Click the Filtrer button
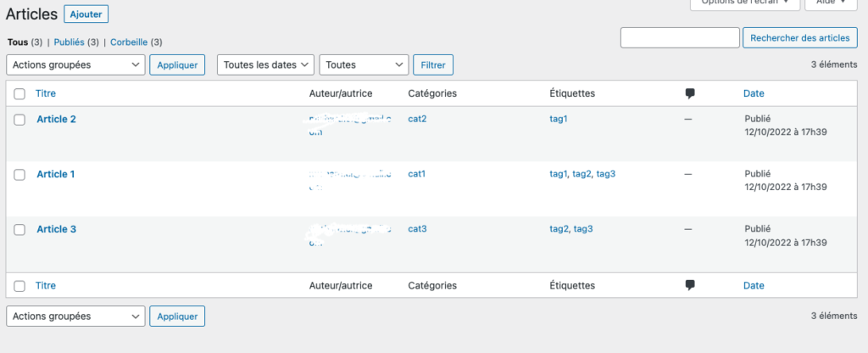The width and height of the screenshot is (868, 353). (x=433, y=64)
